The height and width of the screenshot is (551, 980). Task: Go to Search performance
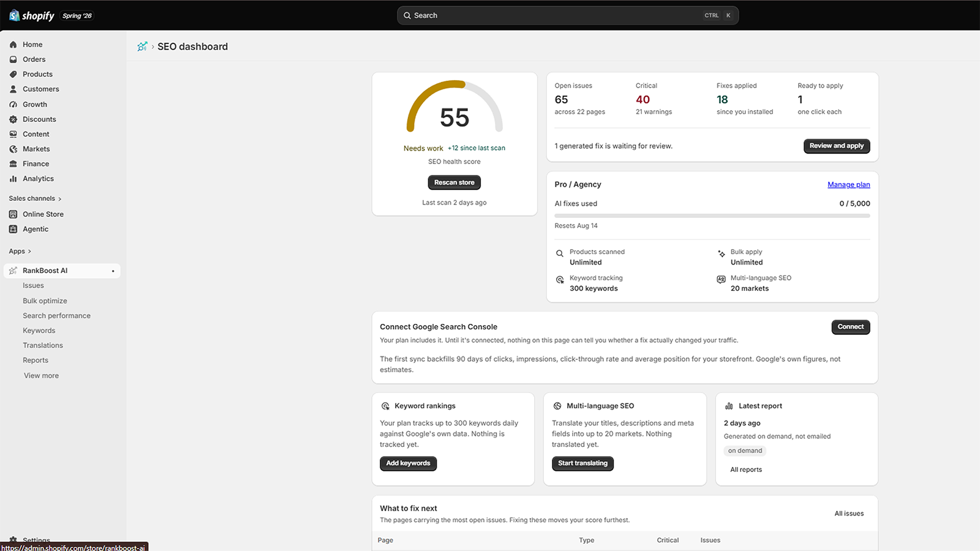(x=56, y=316)
